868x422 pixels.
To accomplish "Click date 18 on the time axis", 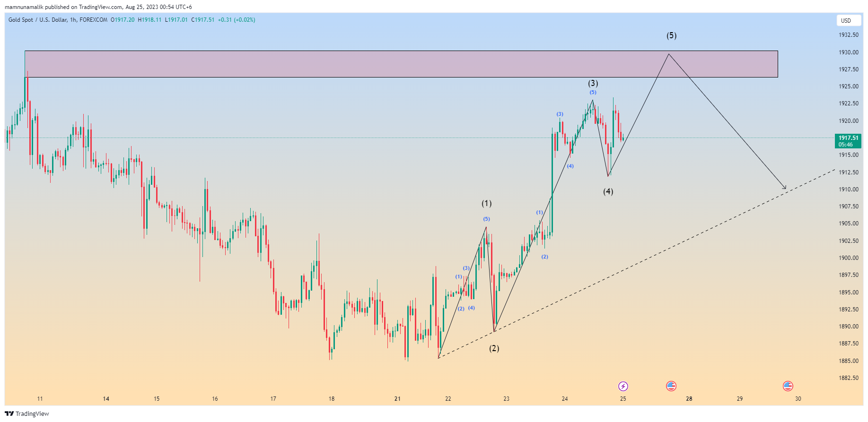I will pyautogui.click(x=332, y=399).
